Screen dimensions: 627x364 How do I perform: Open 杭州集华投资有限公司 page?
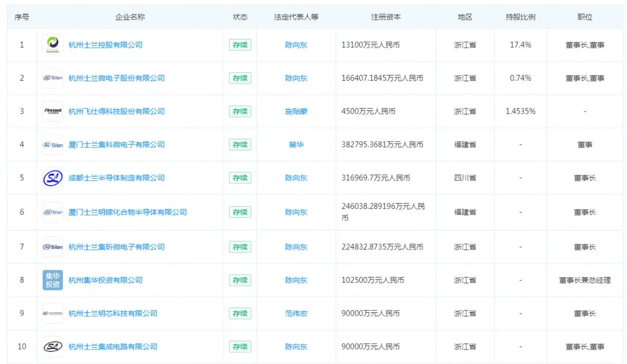(x=106, y=280)
